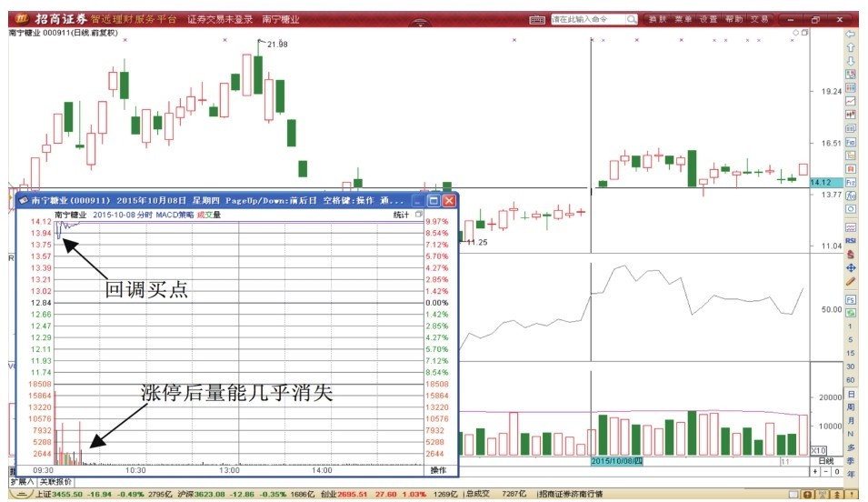Click the down arrow icon in right sidebar

(x=851, y=61)
